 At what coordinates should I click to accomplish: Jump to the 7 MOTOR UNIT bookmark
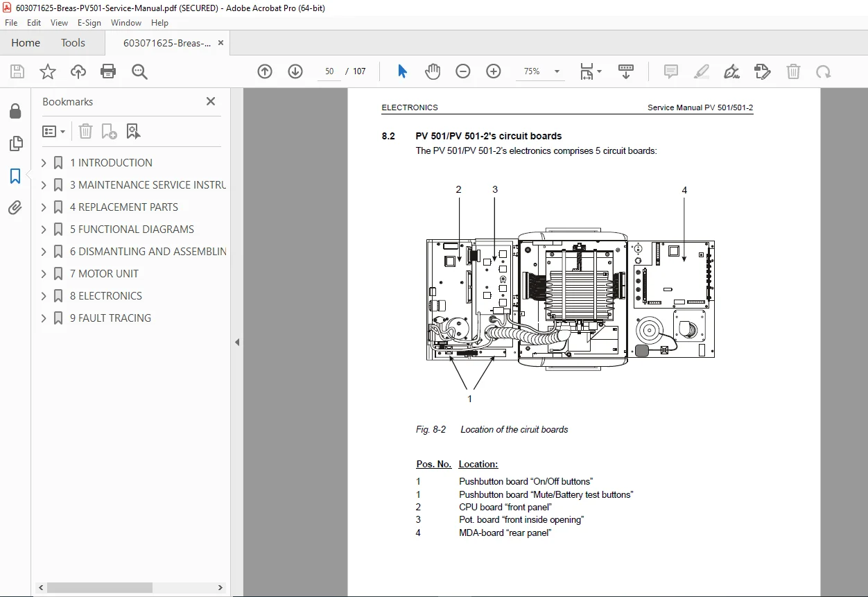104,274
